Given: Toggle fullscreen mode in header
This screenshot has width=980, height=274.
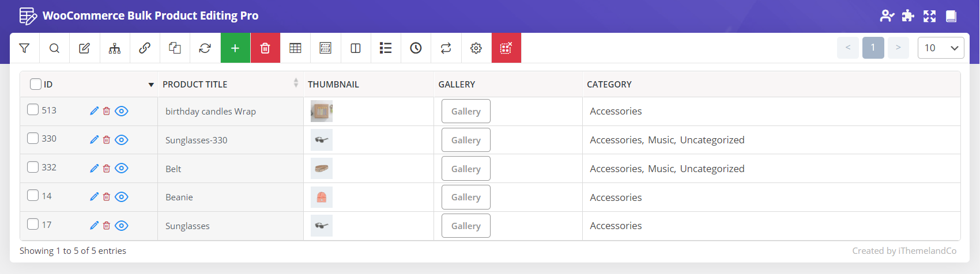Looking at the screenshot, I should tap(929, 16).
